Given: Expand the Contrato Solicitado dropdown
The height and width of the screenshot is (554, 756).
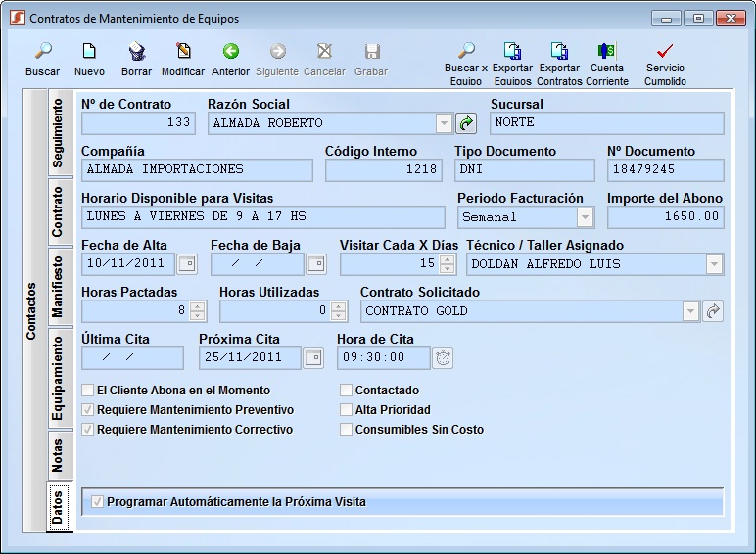Looking at the screenshot, I should pos(689,311).
